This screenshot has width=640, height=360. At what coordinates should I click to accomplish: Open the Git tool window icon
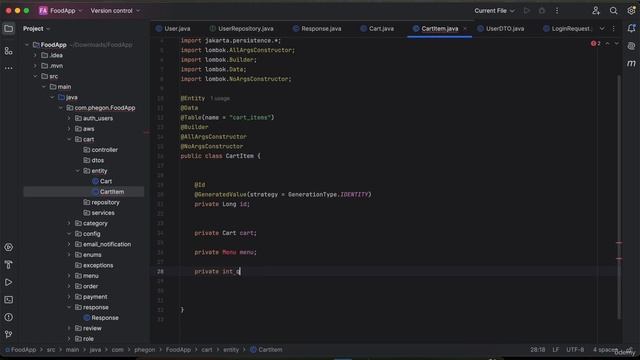coord(8,334)
